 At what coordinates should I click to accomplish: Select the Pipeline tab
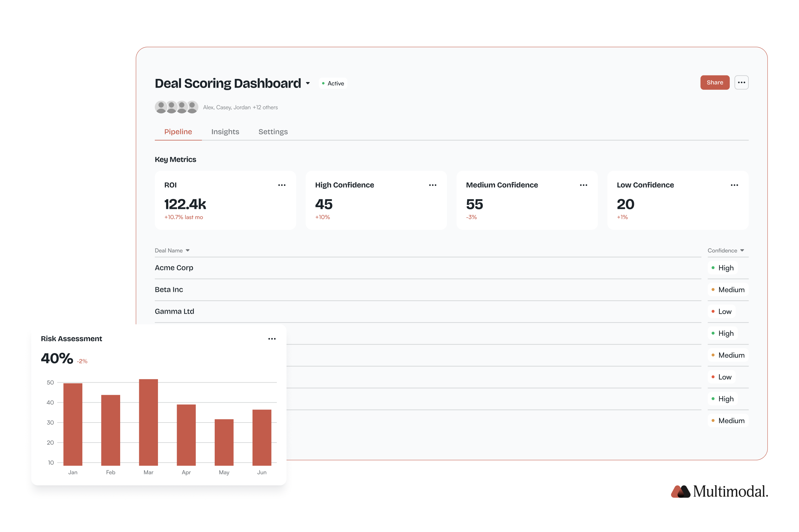pos(178,132)
